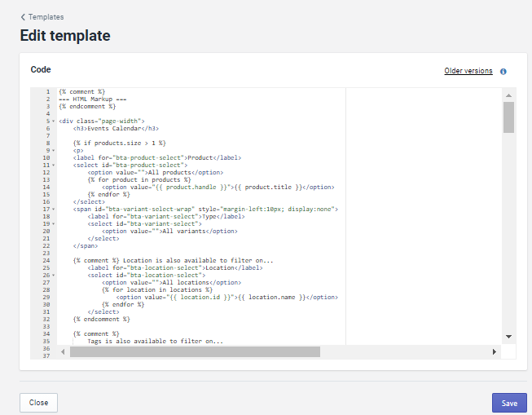Click the vertical scrollbar thumb
Screen dimensions: 532x415
tap(508, 117)
